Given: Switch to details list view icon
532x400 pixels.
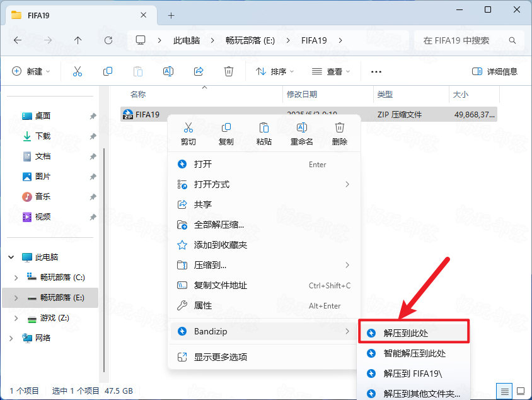Looking at the screenshot, I should pos(504,392).
